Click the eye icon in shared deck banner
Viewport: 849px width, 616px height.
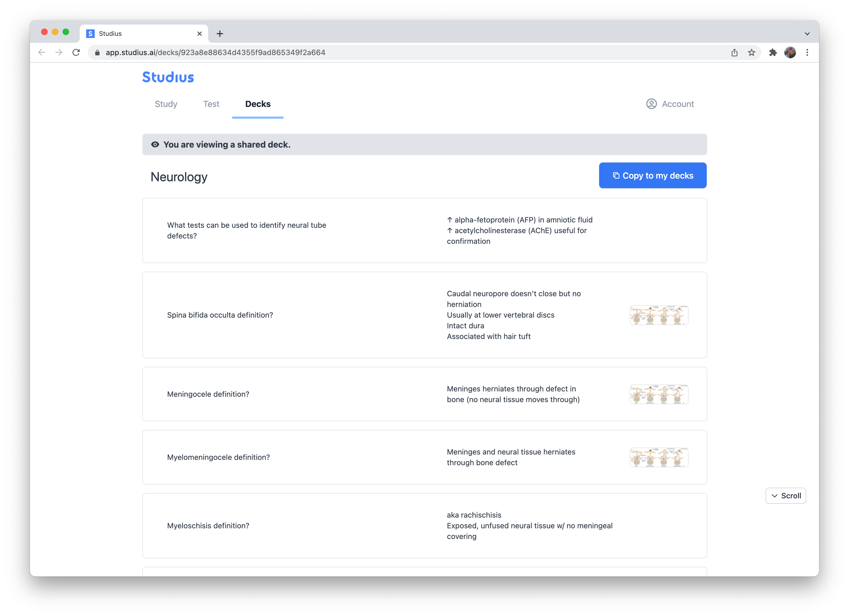tap(155, 144)
